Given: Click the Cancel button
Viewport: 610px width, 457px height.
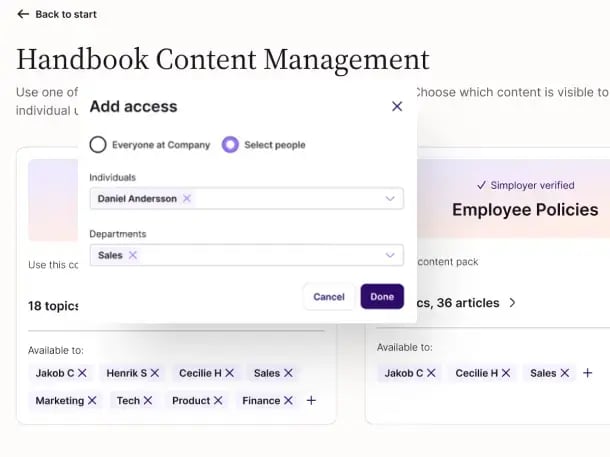Looking at the screenshot, I should (x=329, y=297).
